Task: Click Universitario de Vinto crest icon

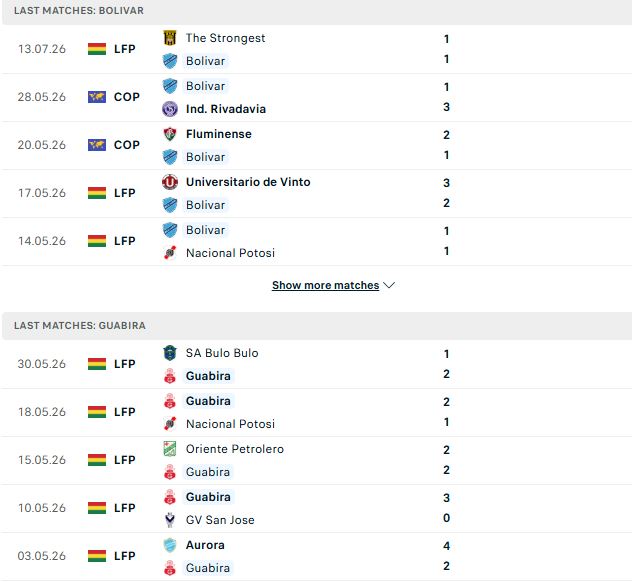Action: [170, 182]
